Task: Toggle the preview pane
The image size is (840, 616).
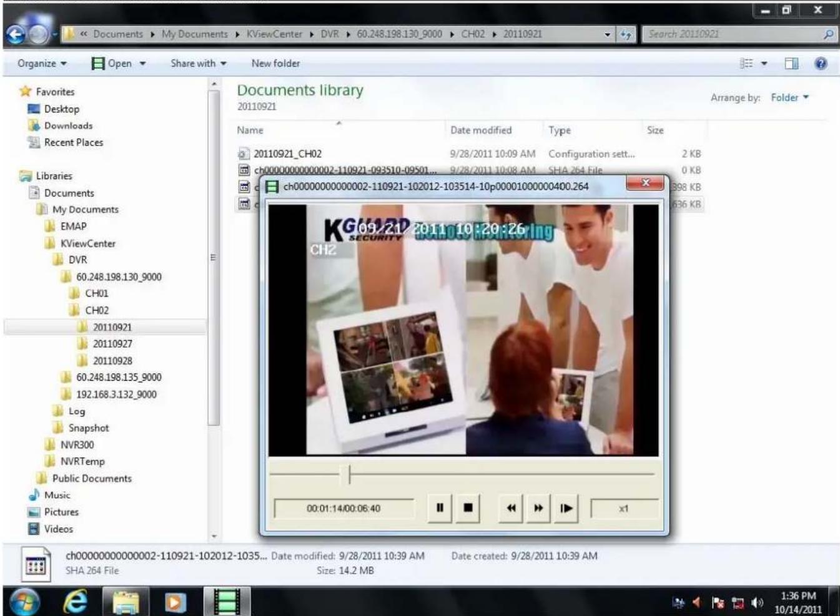Action: 791,63
